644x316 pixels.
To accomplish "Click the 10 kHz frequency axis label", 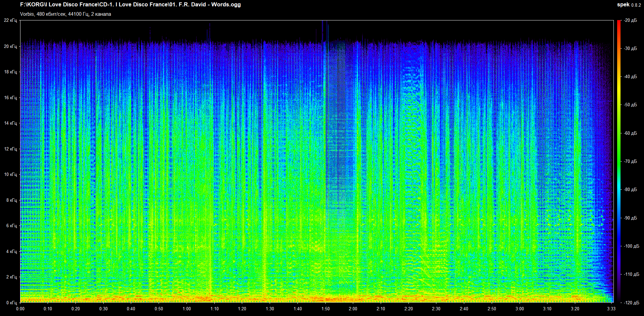I will [x=10, y=175].
